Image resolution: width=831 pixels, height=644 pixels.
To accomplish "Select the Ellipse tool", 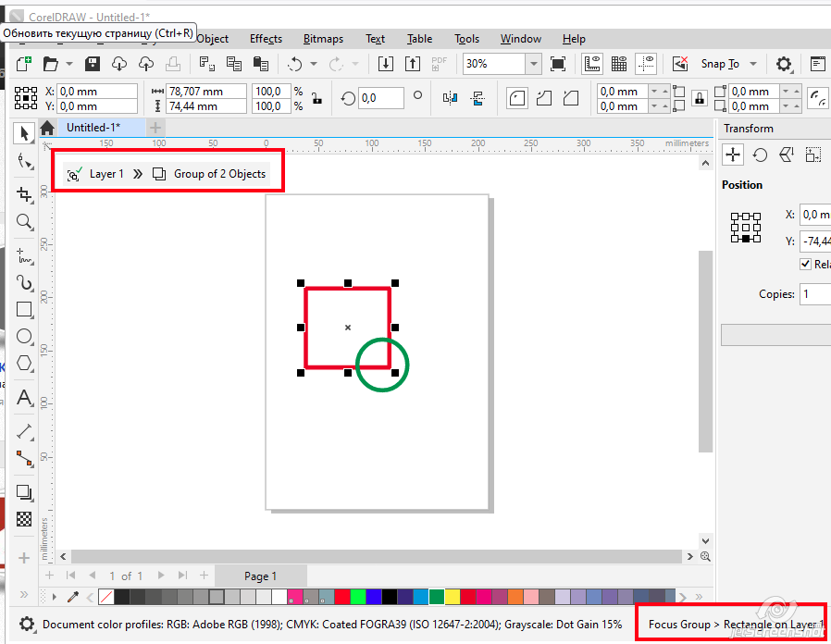I will coord(24,337).
